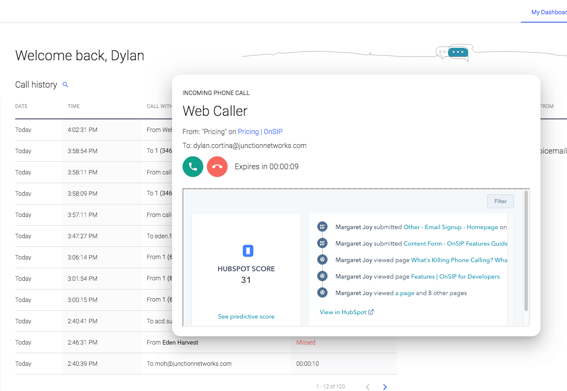The width and height of the screenshot is (567, 391).
Task: Select the 3:57:11 PM call row
Action: tap(93, 214)
